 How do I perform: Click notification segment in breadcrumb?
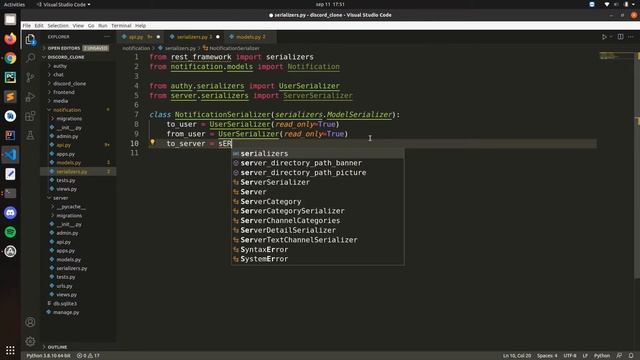pos(136,48)
